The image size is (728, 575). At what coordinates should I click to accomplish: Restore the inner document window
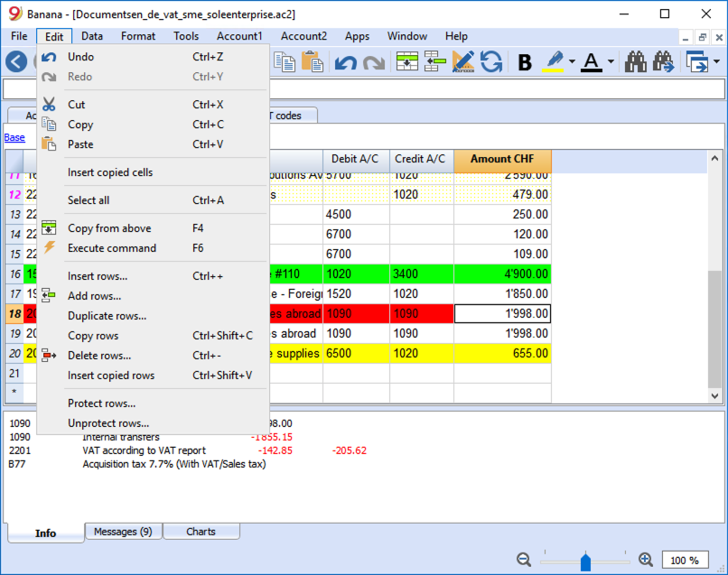coord(702,38)
